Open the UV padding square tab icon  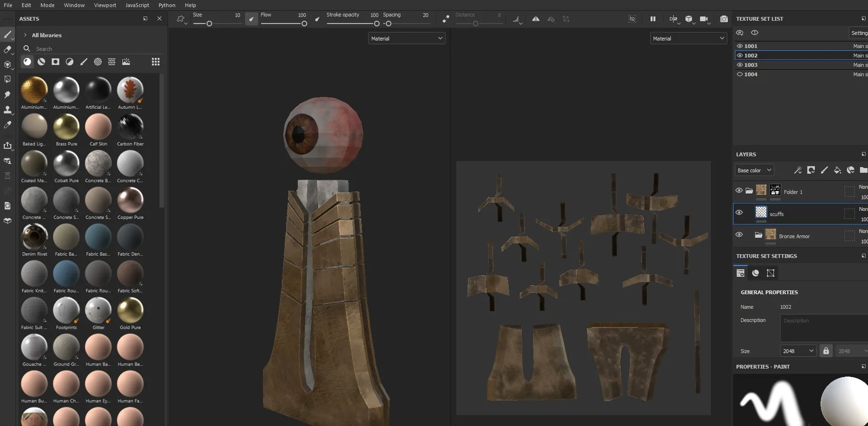[x=771, y=273]
